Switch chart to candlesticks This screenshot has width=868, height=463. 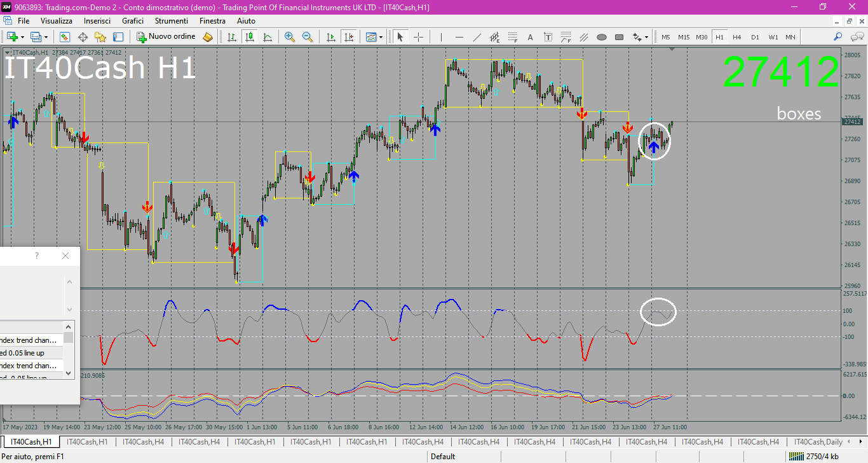click(250, 37)
